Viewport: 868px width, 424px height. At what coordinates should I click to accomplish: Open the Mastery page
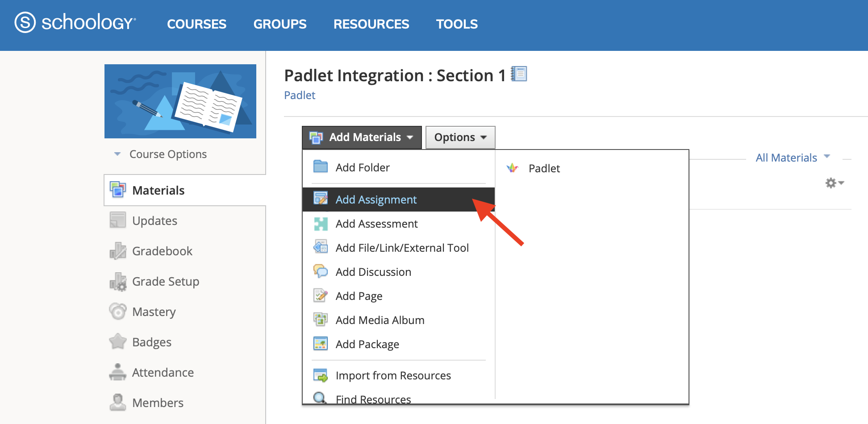point(154,312)
